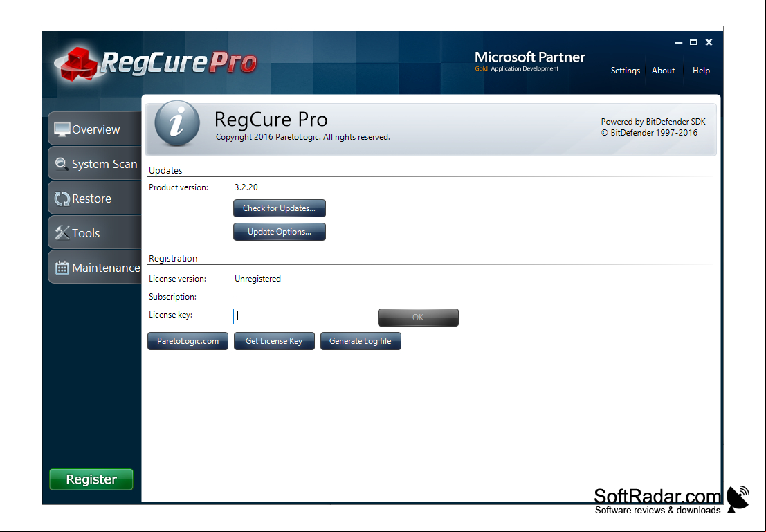Click the Powered by BitDefender SDK text
Screen dimensions: 766x532
click(x=653, y=122)
